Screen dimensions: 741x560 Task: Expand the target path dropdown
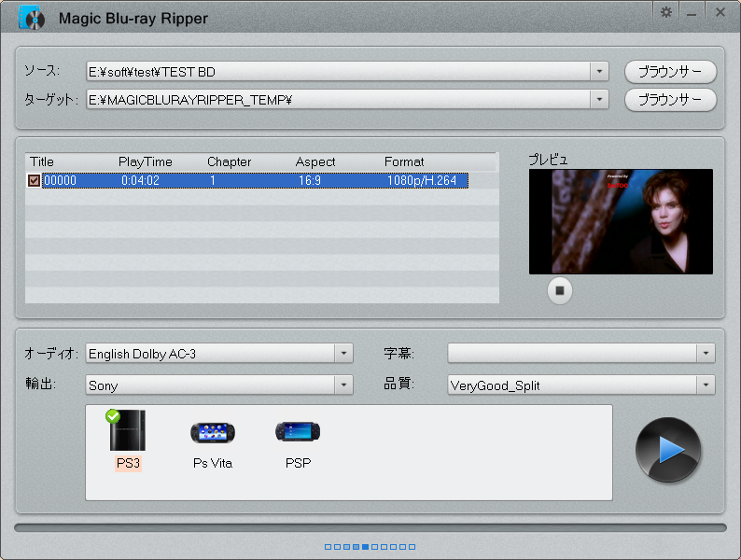click(x=599, y=100)
